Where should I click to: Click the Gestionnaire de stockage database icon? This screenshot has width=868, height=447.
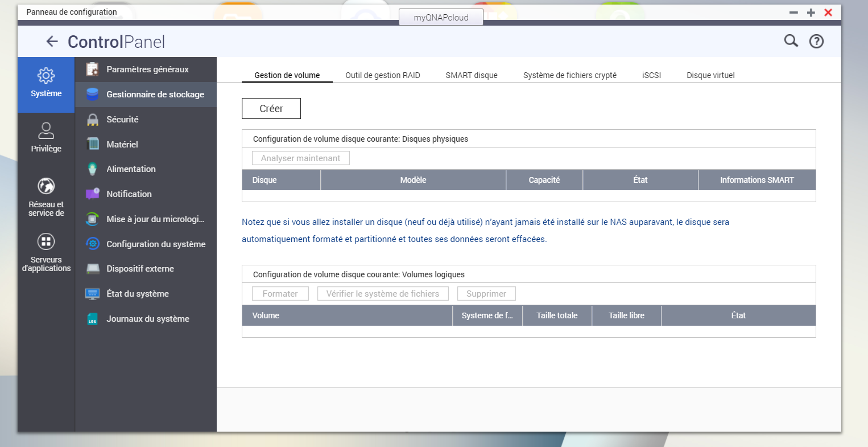tap(92, 95)
